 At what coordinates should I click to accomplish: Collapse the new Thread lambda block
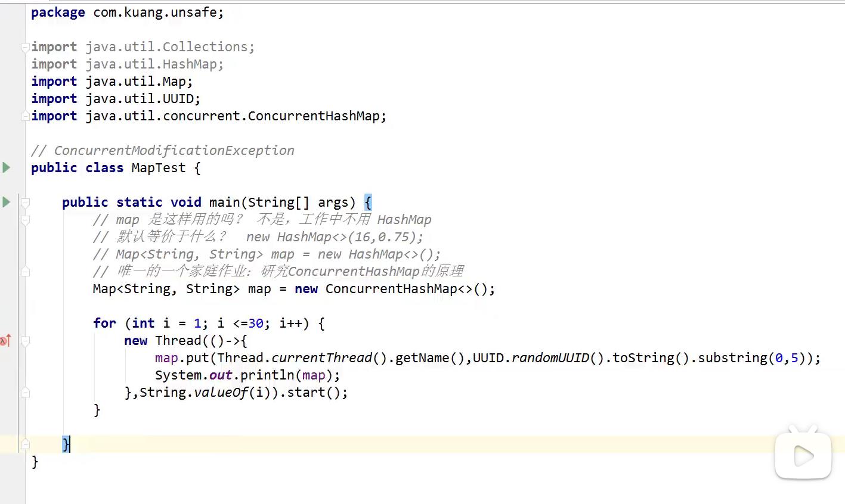click(25, 341)
